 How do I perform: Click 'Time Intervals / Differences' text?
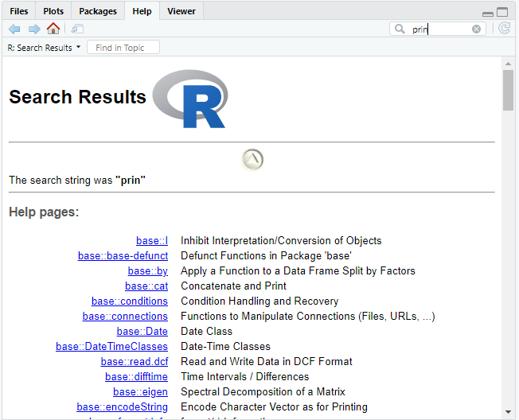pos(244,377)
